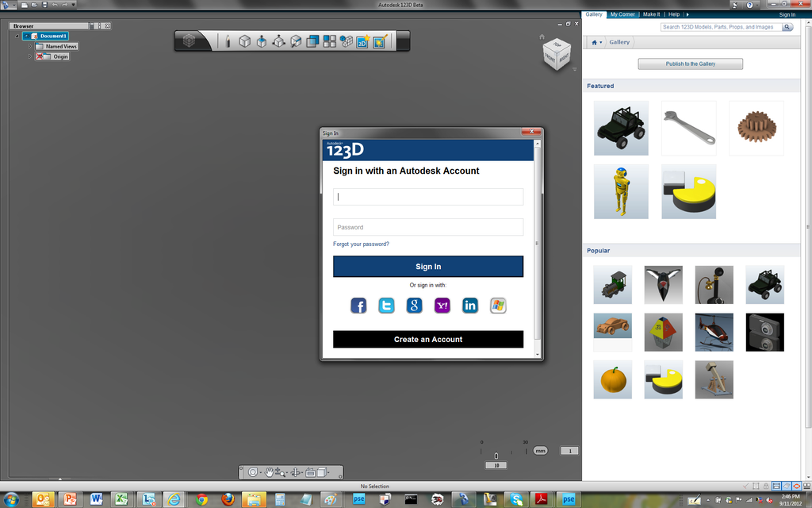
Task: Open the home icon dropdown arrow
Action: point(601,43)
